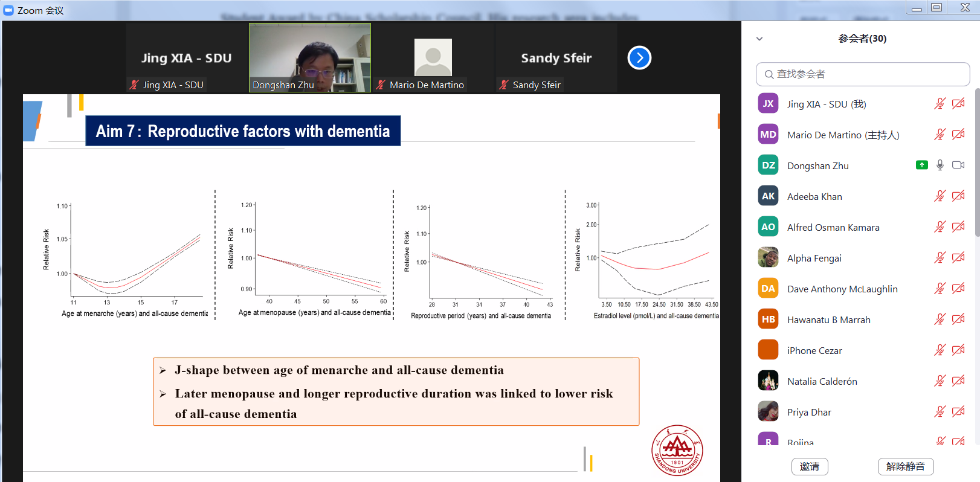This screenshot has height=482, width=980.
Task: Toggle Jing XIA - SDU camera icon
Action: coord(958,104)
